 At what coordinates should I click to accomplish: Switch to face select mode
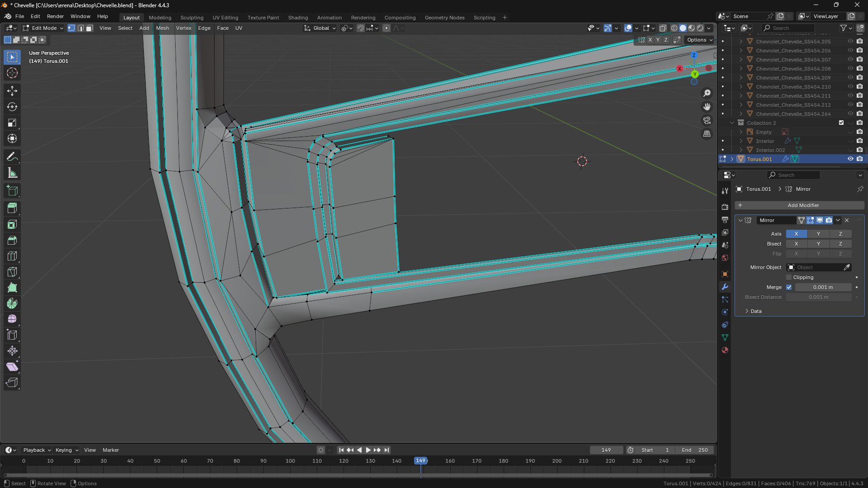click(x=90, y=28)
